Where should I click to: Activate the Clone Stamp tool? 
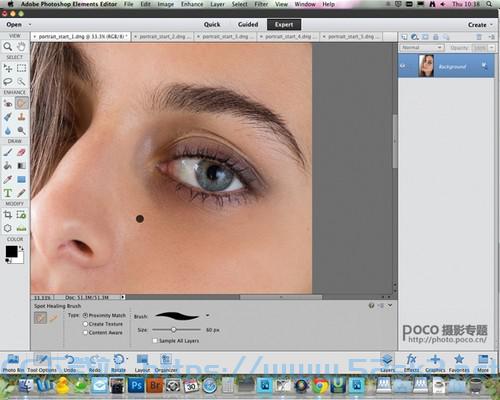pyautogui.click(x=21, y=117)
